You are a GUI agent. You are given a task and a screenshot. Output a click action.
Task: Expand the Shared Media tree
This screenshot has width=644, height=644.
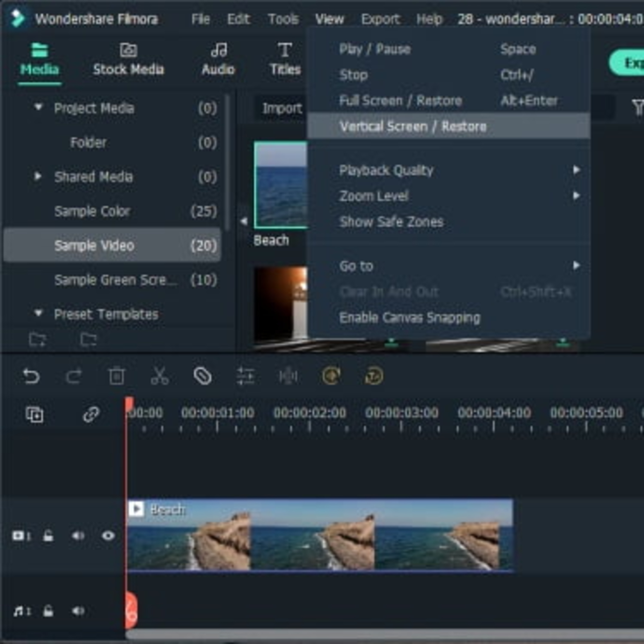pyautogui.click(x=38, y=176)
